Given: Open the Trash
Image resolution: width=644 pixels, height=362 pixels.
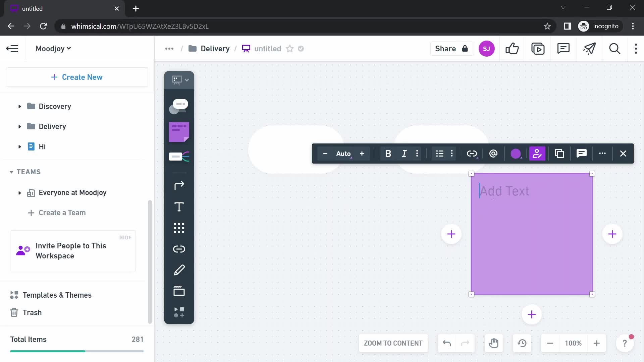Looking at the screenshot, I should (26, 312).
